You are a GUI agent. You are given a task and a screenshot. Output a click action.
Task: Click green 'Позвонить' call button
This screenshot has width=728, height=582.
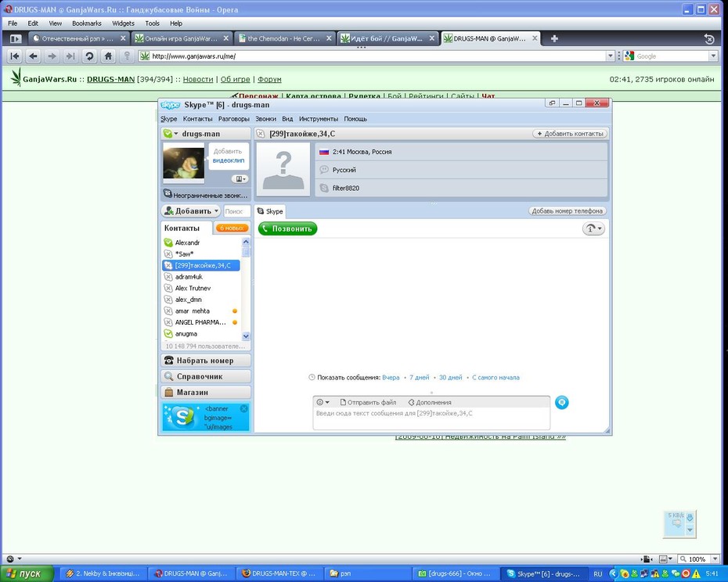[x=287, y=228]
